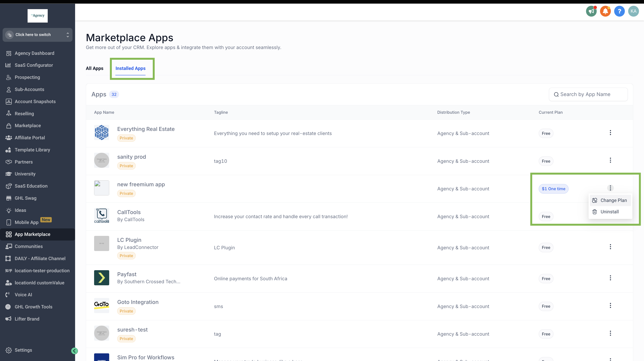Click the CallTools app icon

click(x=102, y=215)
